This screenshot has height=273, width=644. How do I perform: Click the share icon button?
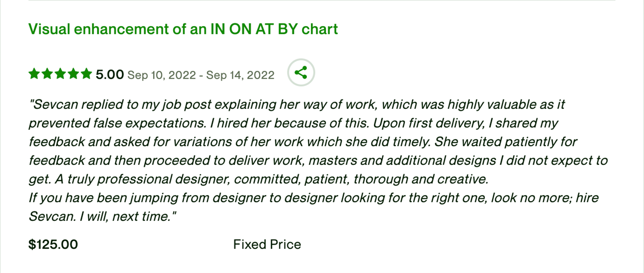[301, 73]
